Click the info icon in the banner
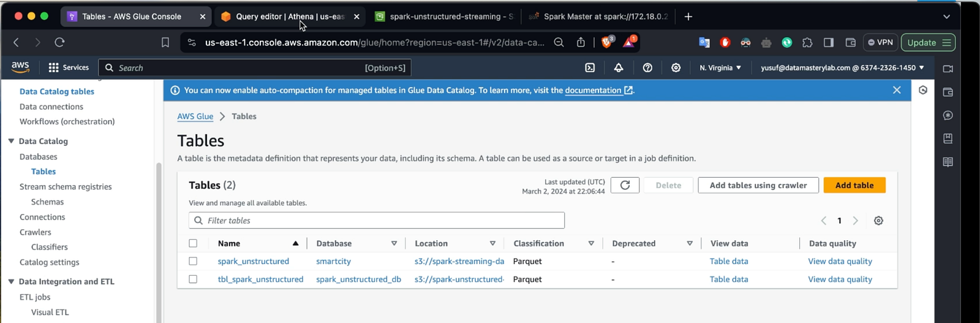 175,90
